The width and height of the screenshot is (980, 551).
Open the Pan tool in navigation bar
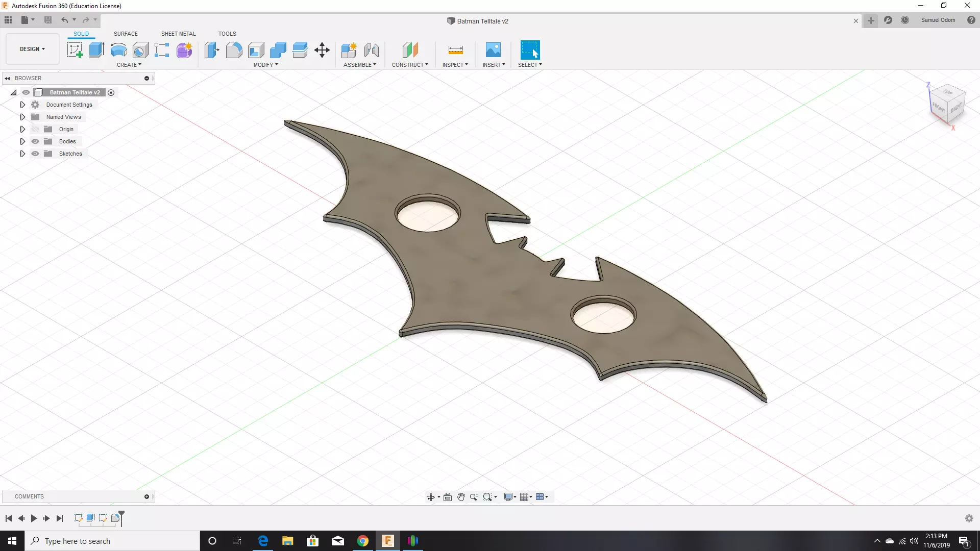click(x=461, y=497)
